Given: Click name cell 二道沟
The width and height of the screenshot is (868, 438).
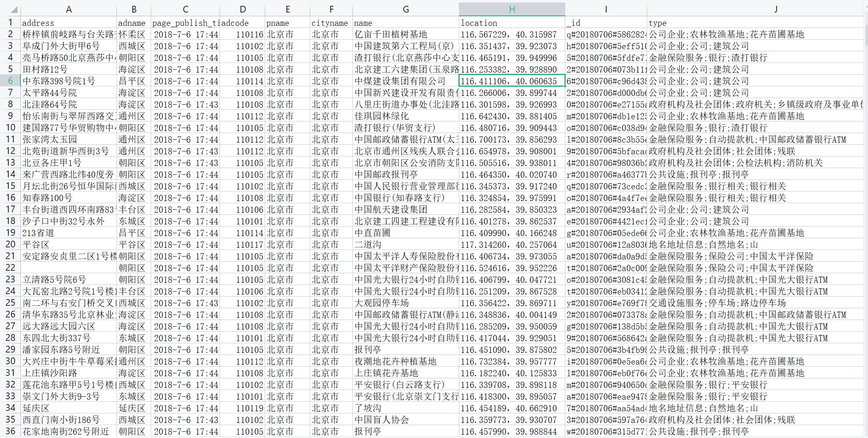Looking at the screenshot, I should [405, 244].
